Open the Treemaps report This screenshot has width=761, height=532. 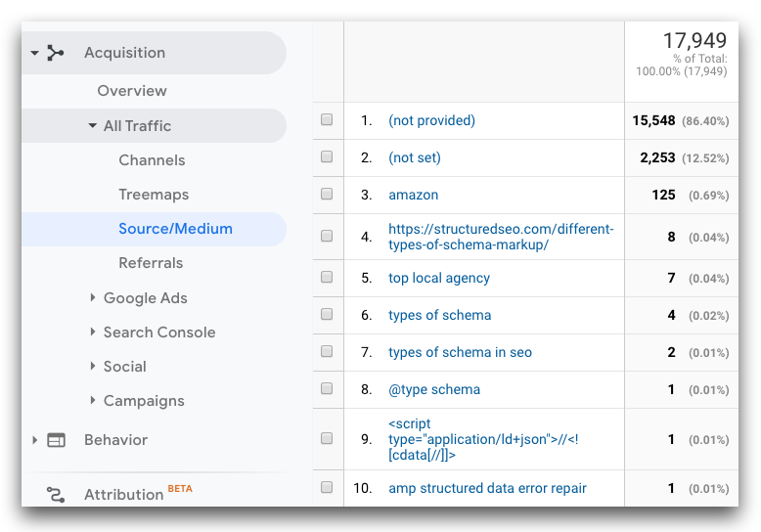pos(154,195)
